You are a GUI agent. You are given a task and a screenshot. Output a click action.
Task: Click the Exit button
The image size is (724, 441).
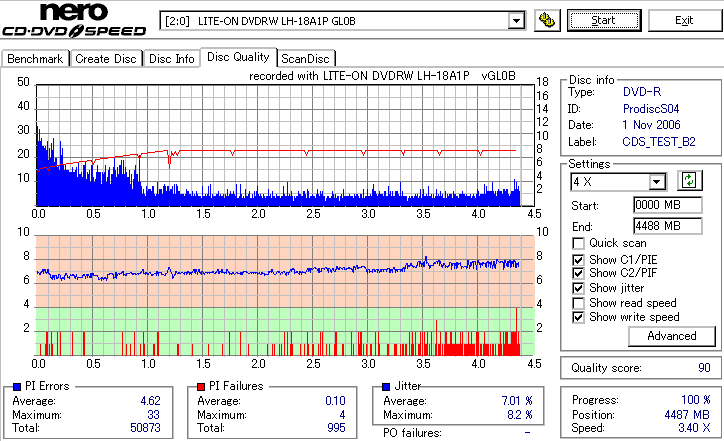pos(684,21)
